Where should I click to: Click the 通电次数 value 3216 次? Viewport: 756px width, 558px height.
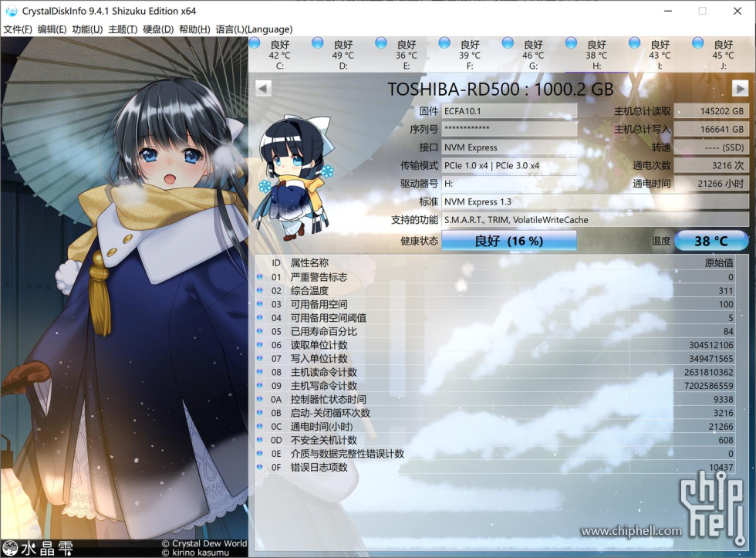(711, 165)
